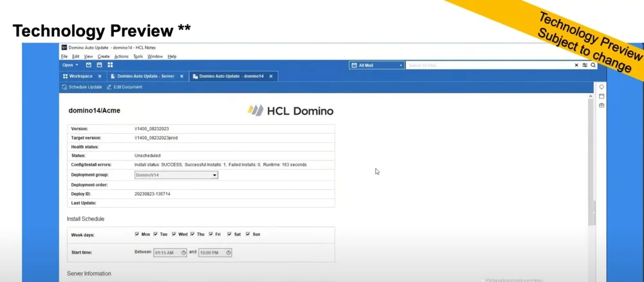Click the domino14/Acme server heading
Screen dimensions: 644x282
[x=95, y=111]
